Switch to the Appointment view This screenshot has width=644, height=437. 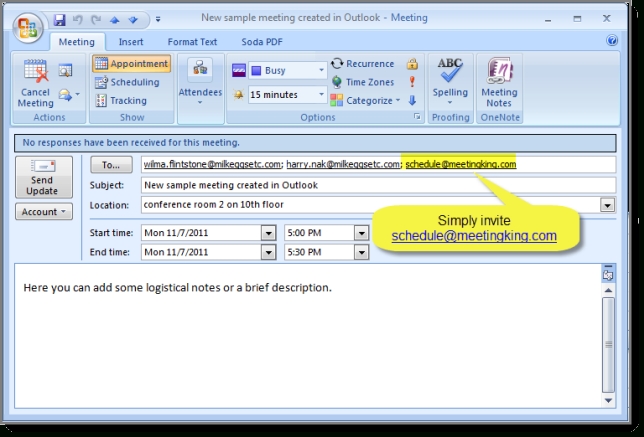(x=131, y=64)
